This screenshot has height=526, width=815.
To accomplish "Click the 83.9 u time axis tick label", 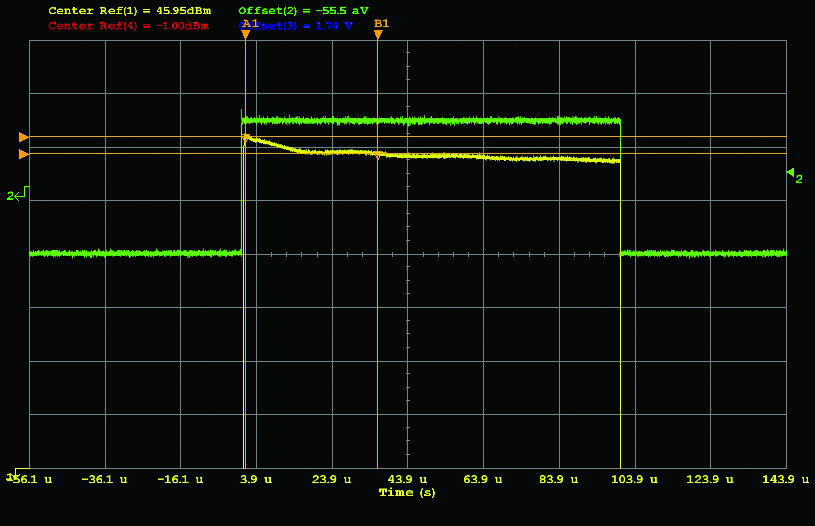I will click(558, 480).
